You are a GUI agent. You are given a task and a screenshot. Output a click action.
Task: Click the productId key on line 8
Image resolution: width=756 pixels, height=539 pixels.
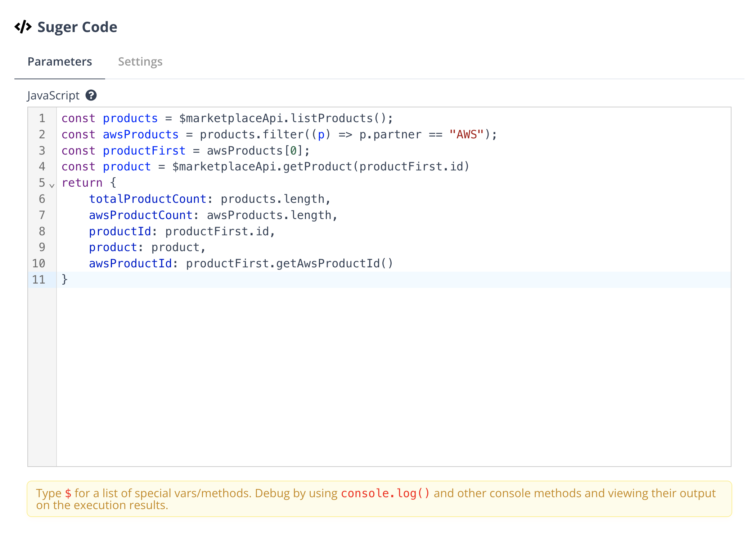click(120, 231)
